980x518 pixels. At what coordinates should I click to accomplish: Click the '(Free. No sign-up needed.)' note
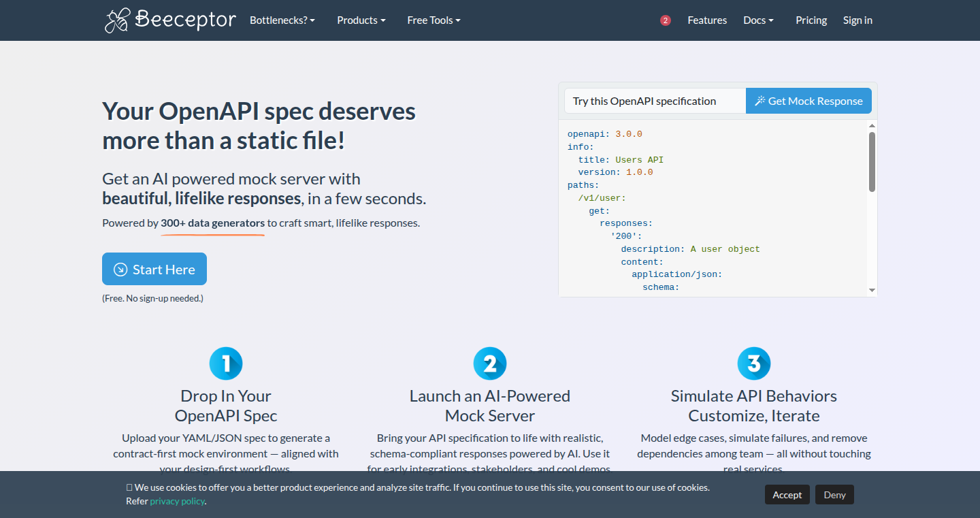[x=152, y=298]
